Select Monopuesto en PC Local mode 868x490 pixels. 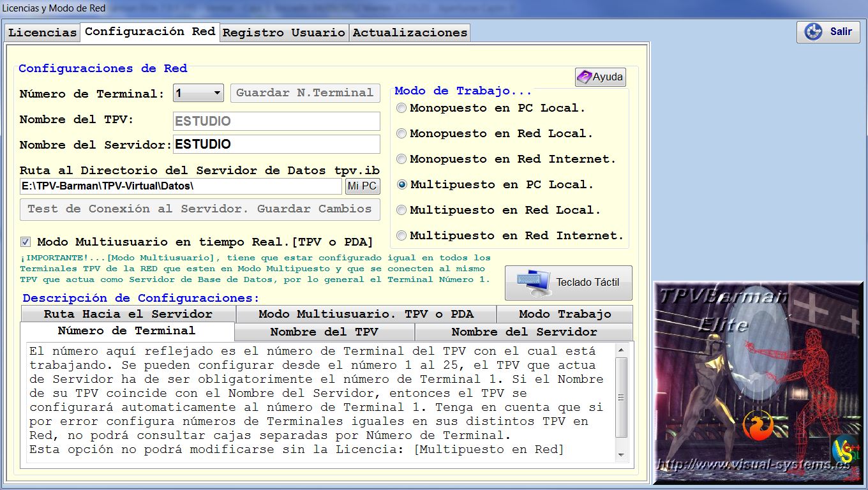tap(401, 108)
